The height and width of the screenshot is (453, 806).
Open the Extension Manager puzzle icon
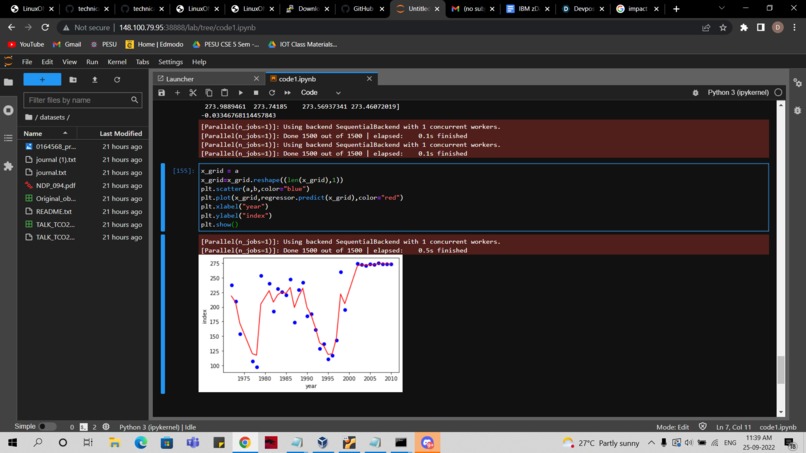click(8, 166)
